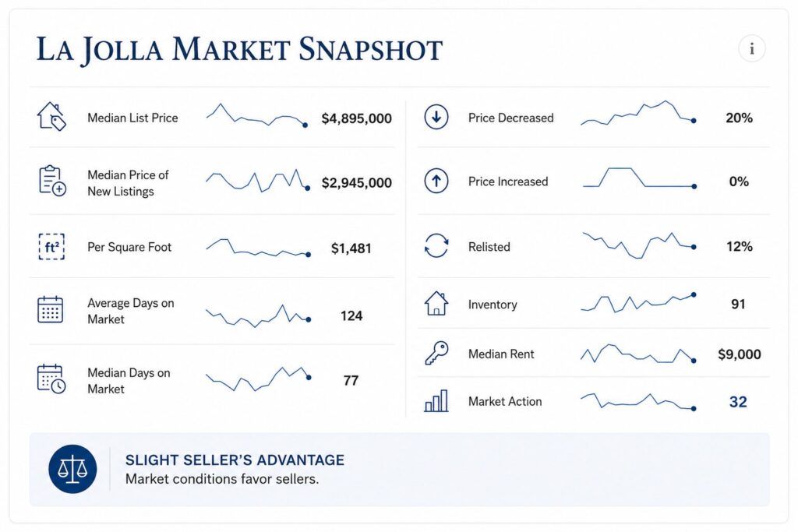Click the Median Rent key icon
Screen dimensions: 798x532
[436, 353]
